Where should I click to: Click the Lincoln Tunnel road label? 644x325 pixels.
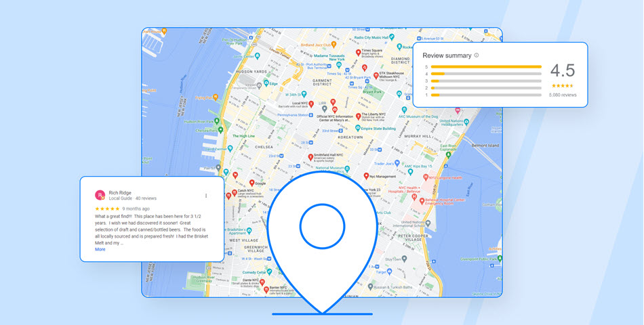click(280, 53)
